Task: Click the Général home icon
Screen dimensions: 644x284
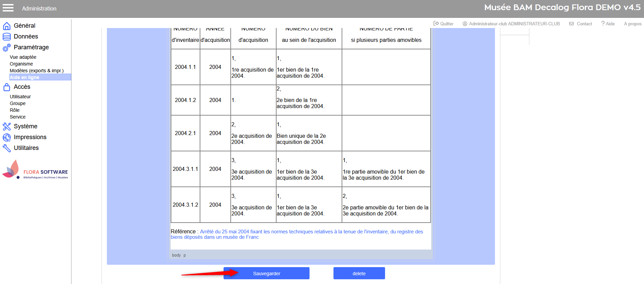Action: pos(6,26)
